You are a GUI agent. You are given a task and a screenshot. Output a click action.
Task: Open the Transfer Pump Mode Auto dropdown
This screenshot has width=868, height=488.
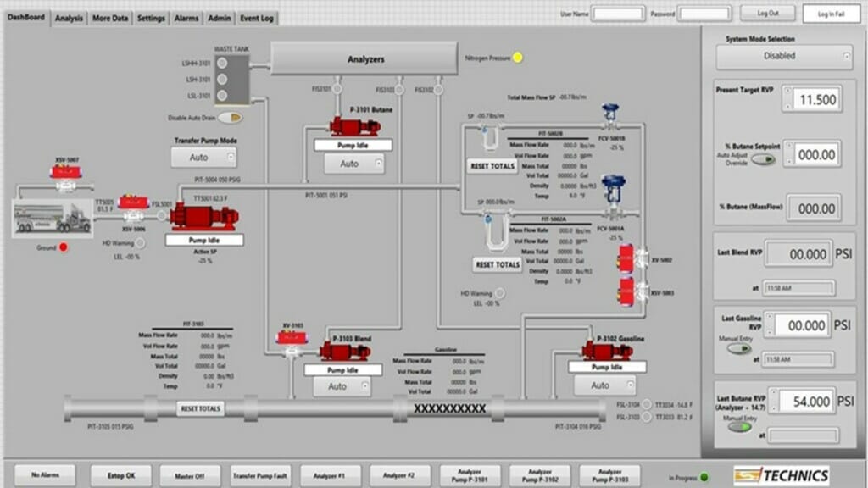click(203, 157)
